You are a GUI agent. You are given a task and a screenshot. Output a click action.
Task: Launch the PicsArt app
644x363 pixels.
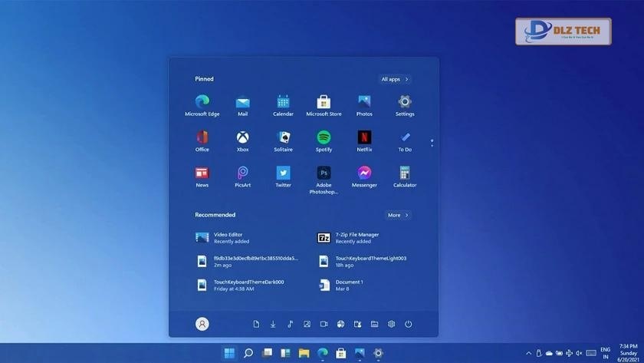coord(242,173)
